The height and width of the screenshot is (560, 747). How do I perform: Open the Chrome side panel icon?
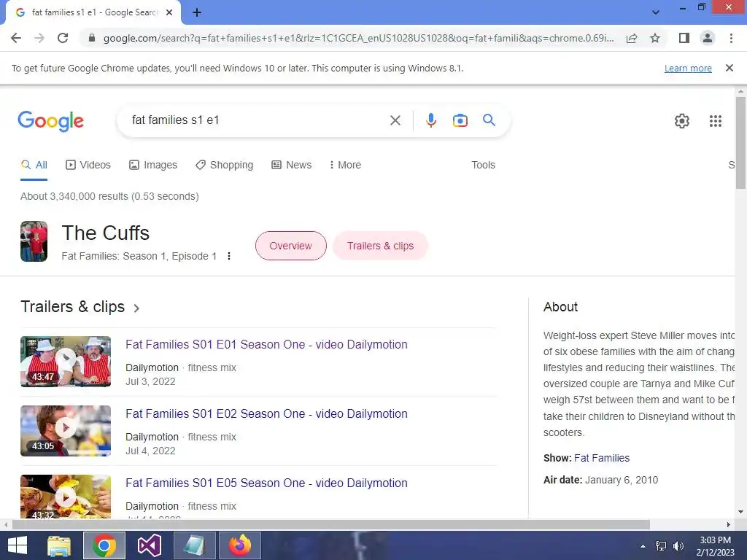point(684,38)
